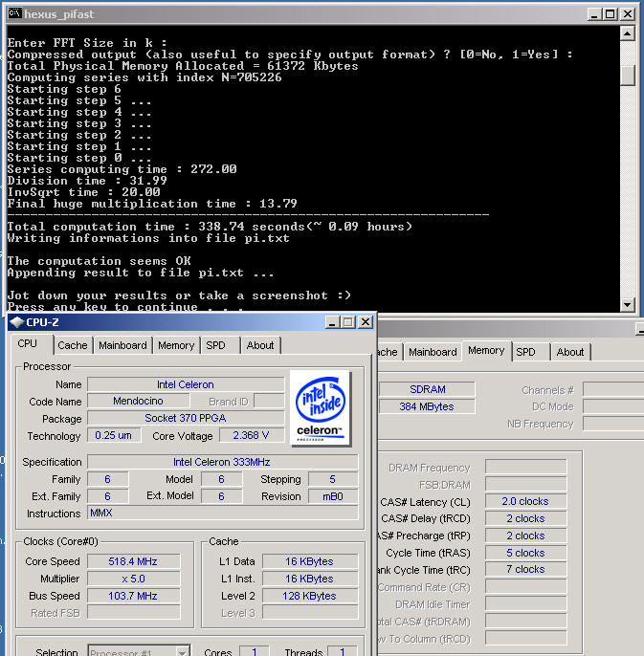
Task: Click the 'Total computation time' console line
Action: pos(210,227)
